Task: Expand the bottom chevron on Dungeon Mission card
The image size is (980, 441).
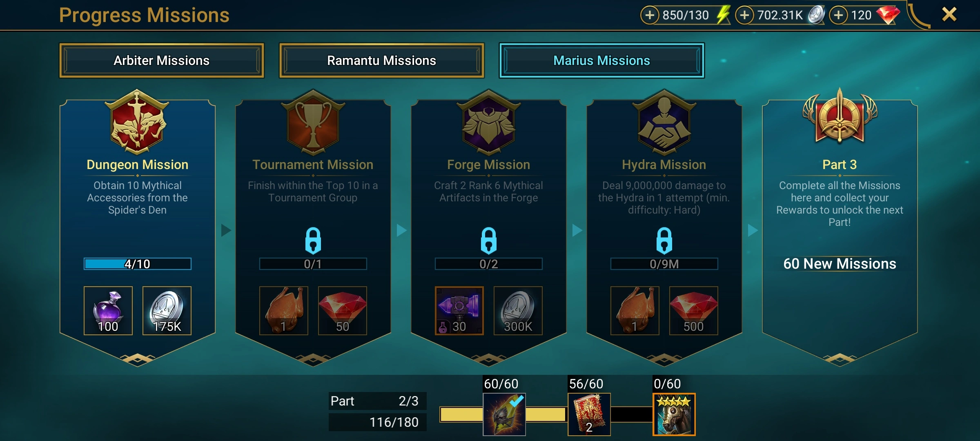Action: (137, 359)
